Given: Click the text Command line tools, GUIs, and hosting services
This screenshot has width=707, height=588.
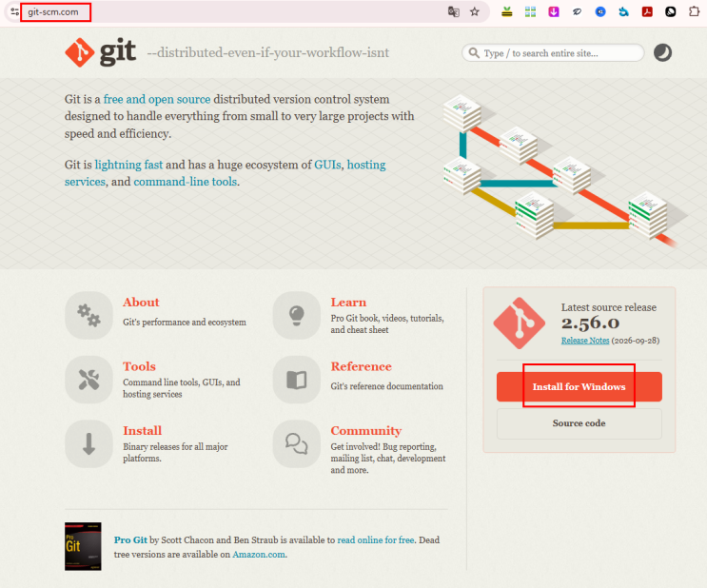Looking at the screenshot, I should click(181, 388).
